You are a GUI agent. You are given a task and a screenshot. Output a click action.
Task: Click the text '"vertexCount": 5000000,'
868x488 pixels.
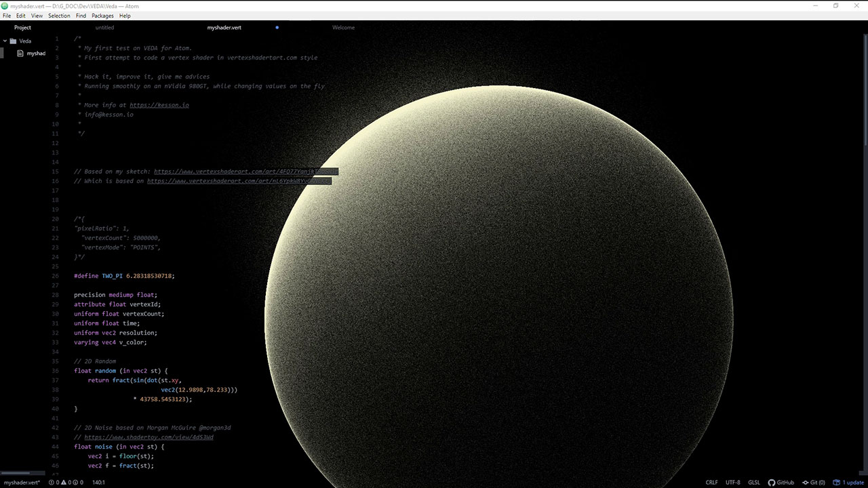(x=121, y=238)
